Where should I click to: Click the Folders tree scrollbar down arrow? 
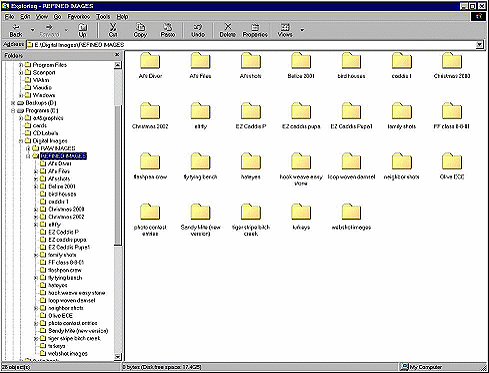click(x=118, y=357)
